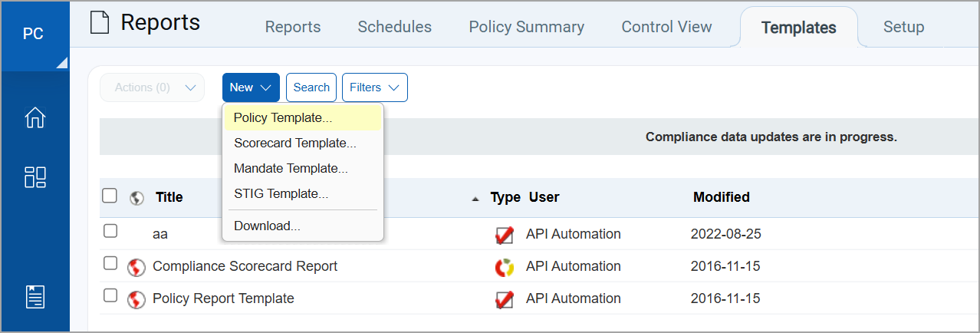
Task: Open the Dashboard icon in sidebar
Action: 35,177
